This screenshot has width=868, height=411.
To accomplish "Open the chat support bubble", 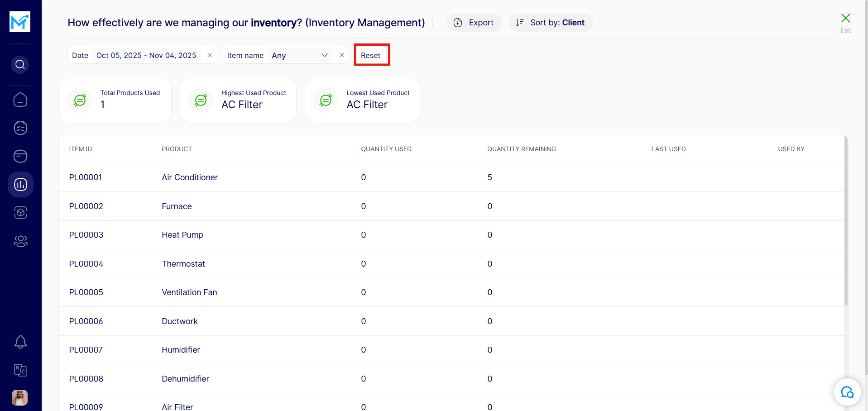I will pos(847,392).
